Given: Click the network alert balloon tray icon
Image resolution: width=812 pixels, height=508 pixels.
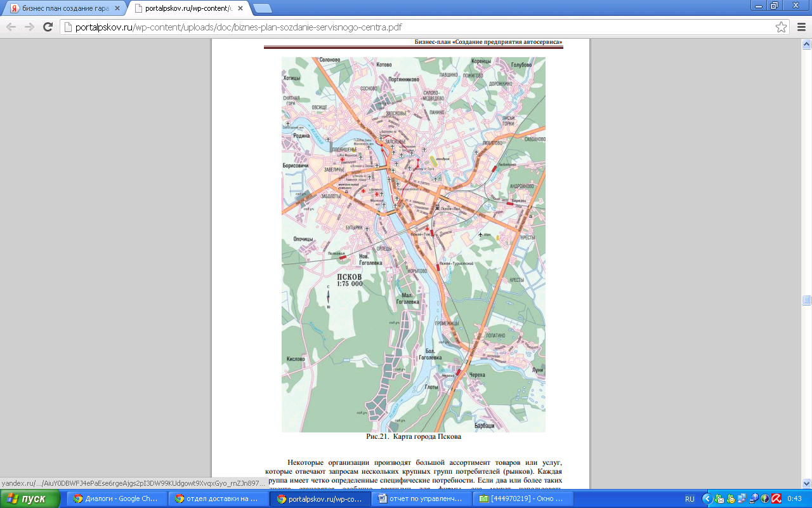Looking at the screenshot, I should pos(754,499).
